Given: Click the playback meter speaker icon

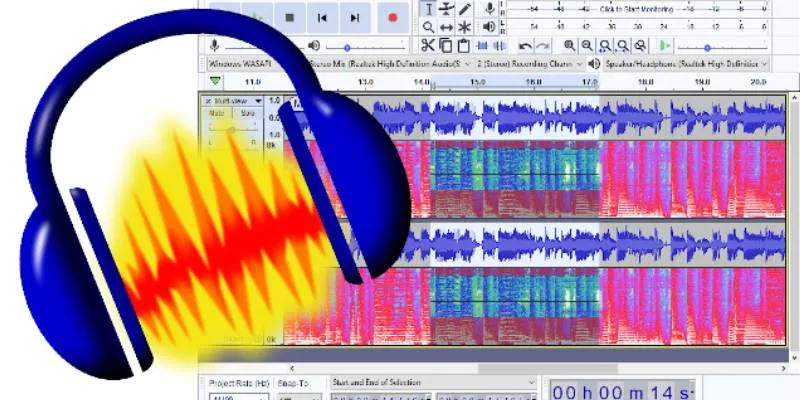Looking at the screenshot, I should tap(489, 27).
